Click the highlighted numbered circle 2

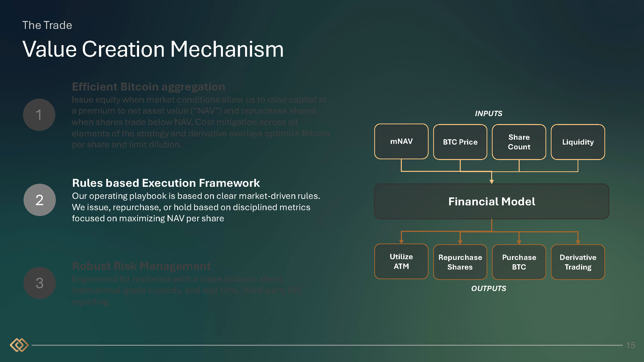[40, 200]
